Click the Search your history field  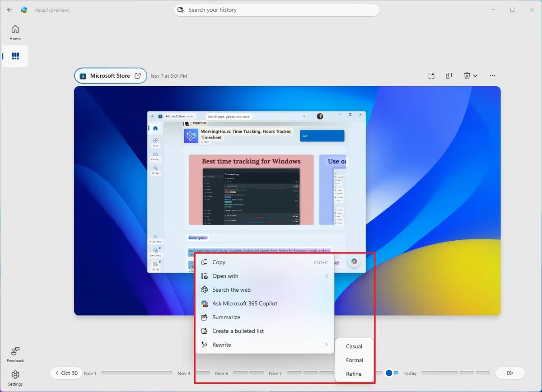[276, 9]
